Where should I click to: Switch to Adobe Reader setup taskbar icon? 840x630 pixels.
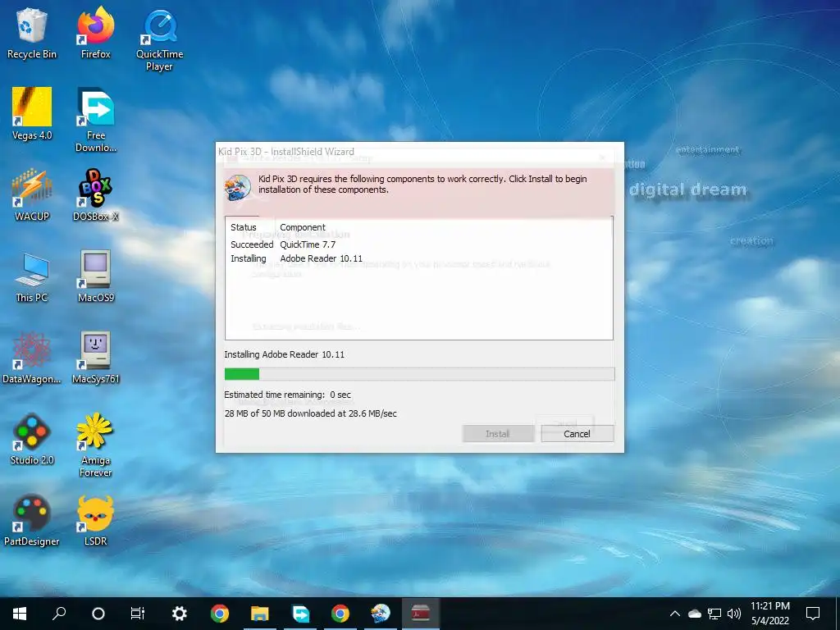pyautogui.click(x=421, y=614)
